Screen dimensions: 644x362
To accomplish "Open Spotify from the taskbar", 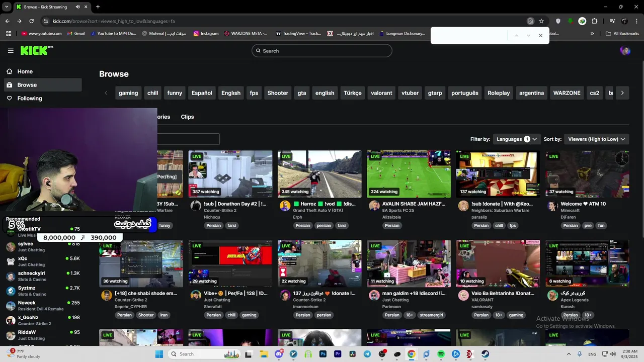I will (441, 354).
